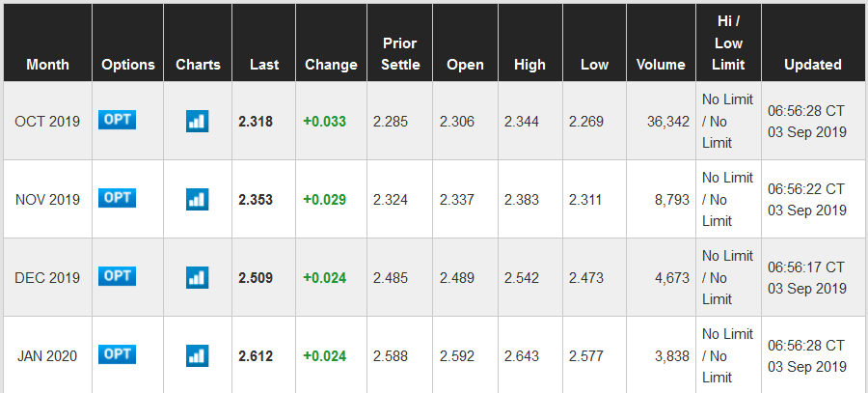The height and width of the screenshot is (393, 868).
Task: Open the chart icon for OCT 2019
Action: [x=197, y=121]
